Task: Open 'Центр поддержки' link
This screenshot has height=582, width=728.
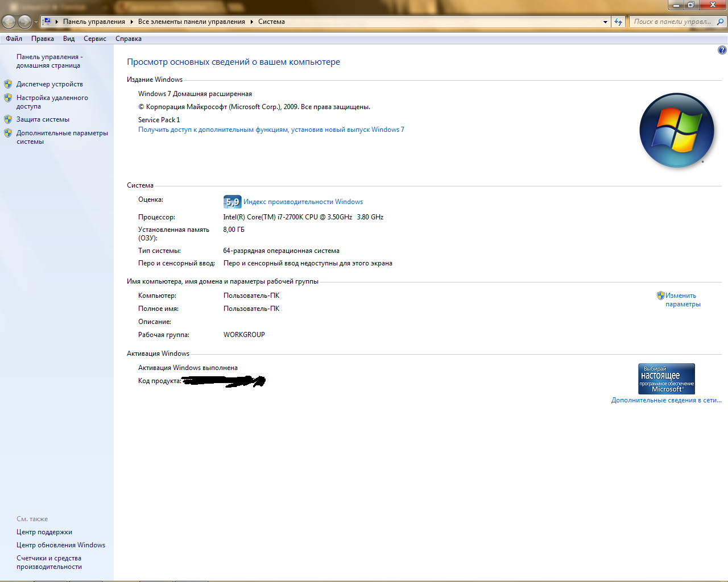Action: tap(44, 532)
